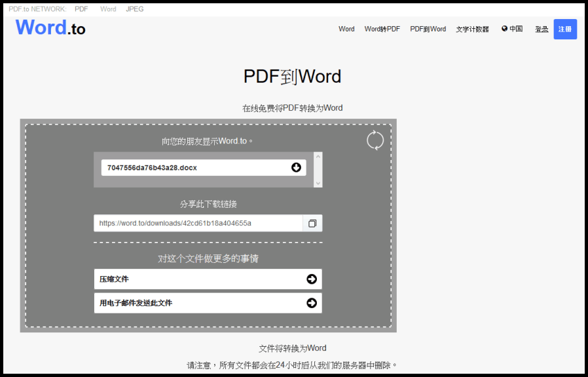Click the globe icon next to 中国

504,29
